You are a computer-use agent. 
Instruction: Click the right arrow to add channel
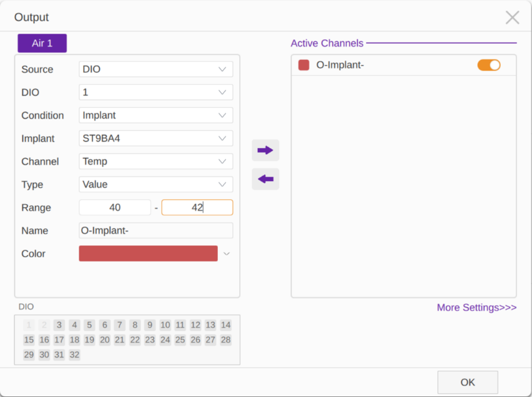pos(265,150)
